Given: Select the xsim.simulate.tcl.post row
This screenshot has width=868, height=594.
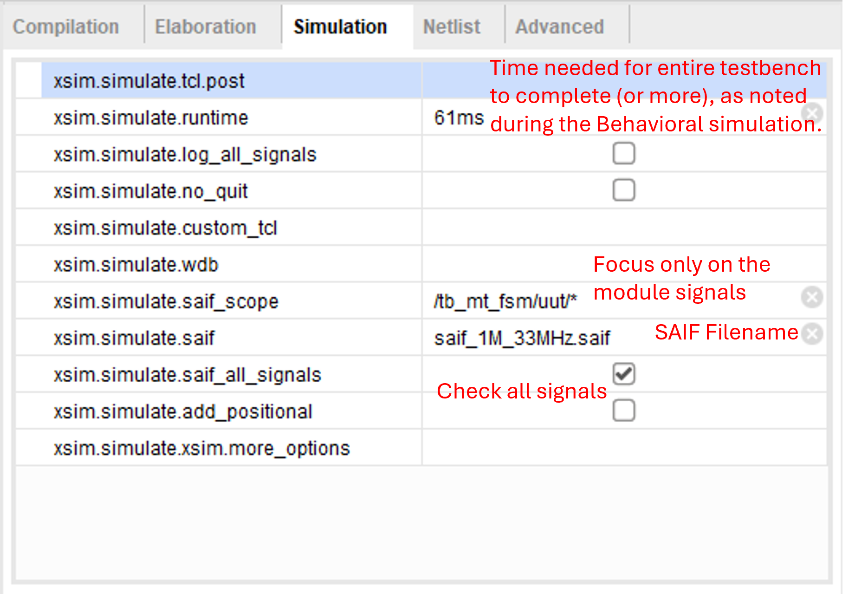Looking at the screenshot, I should tap(421, 81).
